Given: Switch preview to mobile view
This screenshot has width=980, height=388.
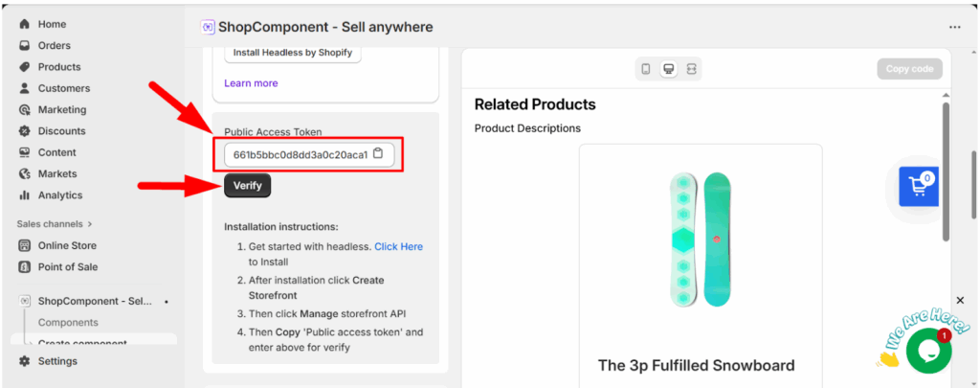Looking at the screenshot, I should click(x=646, y=69).
